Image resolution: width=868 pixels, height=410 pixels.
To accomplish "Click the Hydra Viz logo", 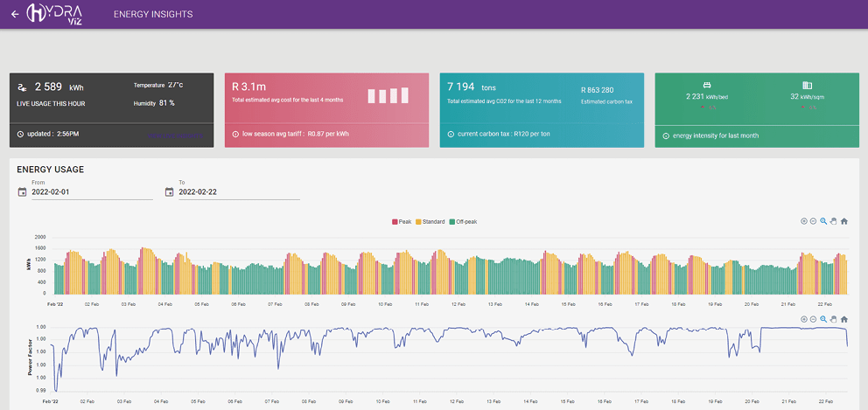I will [x=60, y=14].
